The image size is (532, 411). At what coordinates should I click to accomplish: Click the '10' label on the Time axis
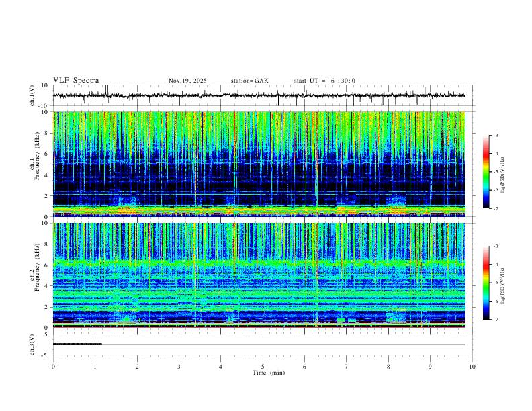[472, 367]
